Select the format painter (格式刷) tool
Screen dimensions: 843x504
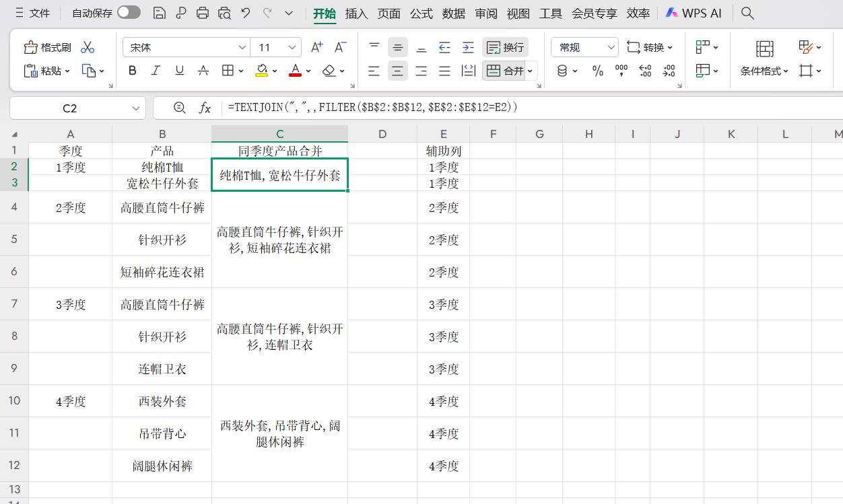pyautogui.click(x=46, y=47)
